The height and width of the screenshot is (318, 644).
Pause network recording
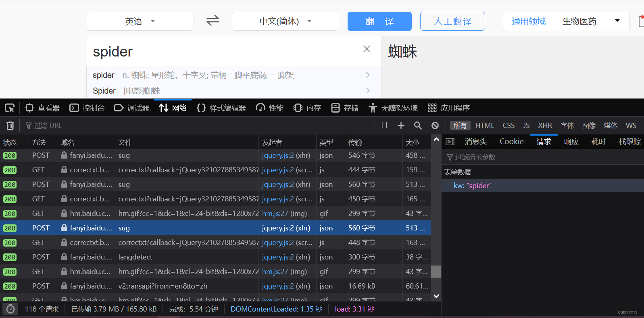(x=384, y=126)
